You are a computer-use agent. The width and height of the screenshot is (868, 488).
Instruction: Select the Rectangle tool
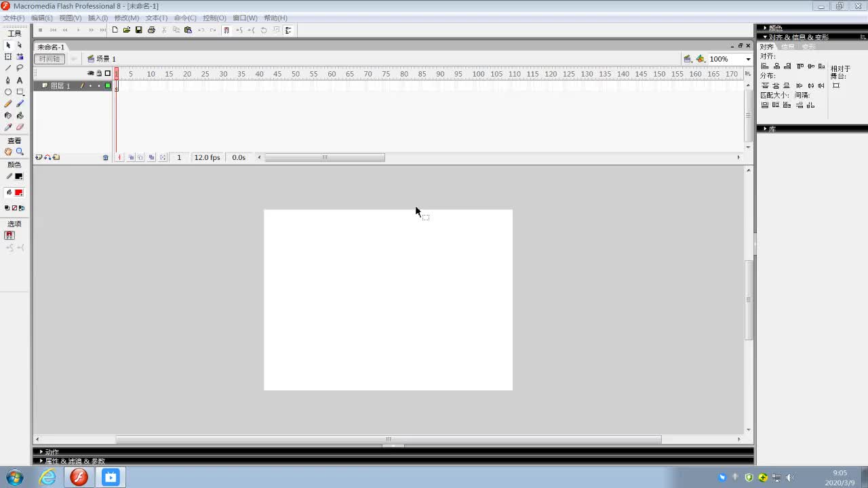pos(20,92)
